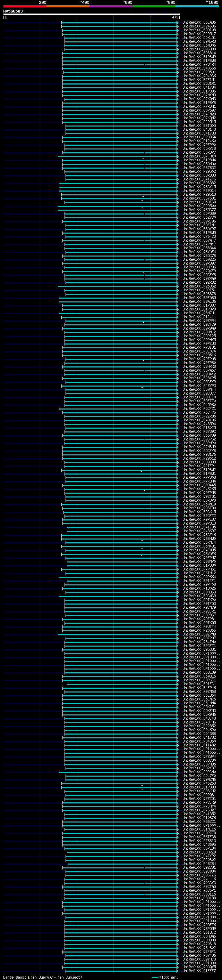This screenshot has height=980, width=222.
Task: Select hit UniRef100_Q41784
Action: click(199, 88)
